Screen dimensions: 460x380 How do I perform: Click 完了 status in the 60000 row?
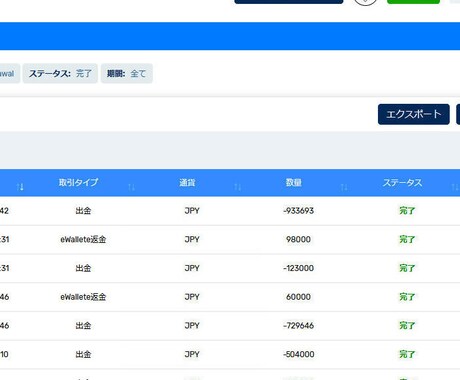coord(407,297)
